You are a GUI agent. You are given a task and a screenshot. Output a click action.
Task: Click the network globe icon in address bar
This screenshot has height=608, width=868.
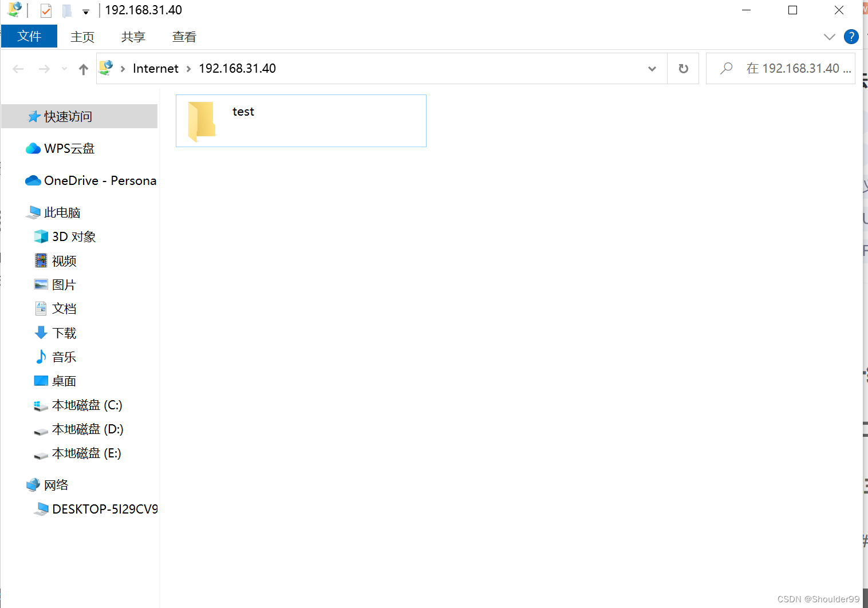tap(105, 67)
